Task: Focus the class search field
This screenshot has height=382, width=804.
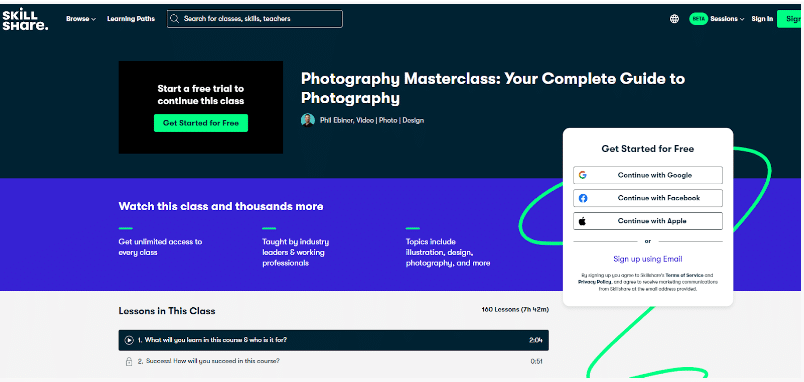Action: tap(255, 19)
